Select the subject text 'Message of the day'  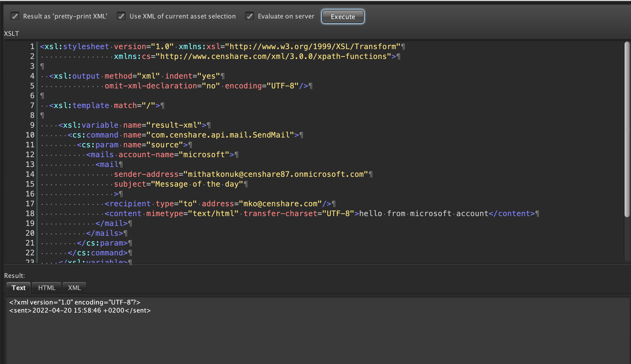(198, 184)
